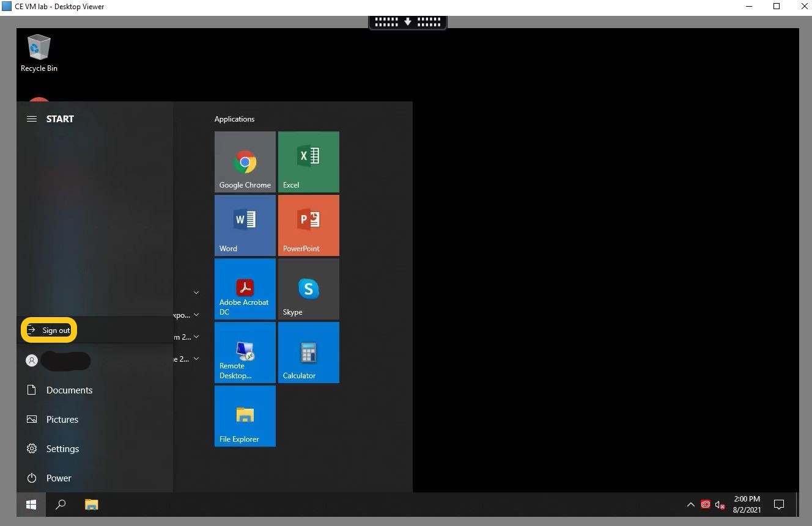Show hidden icons in the system tray
Screen dimensions: 812x526
[690, 505]
